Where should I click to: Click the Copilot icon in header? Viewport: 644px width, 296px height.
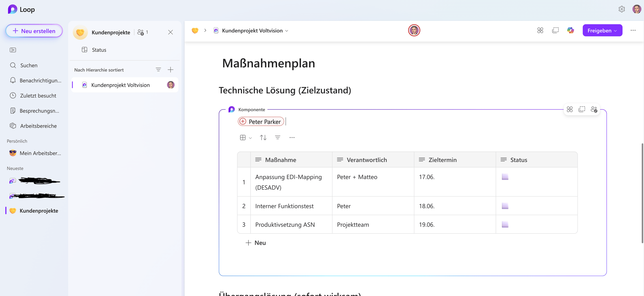[570, 31]
